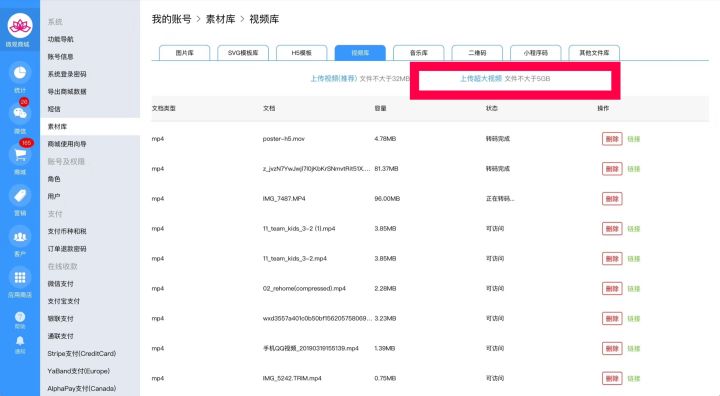This screenshot has width=720, height=396.
Task: Open 订单退款密码 menu item
Action: point(67,249)
